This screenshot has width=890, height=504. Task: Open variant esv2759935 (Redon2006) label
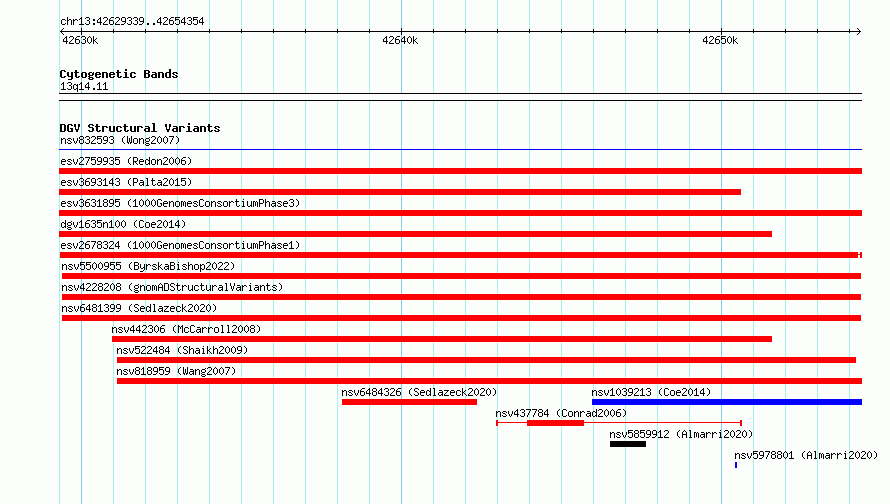point(126,161)
